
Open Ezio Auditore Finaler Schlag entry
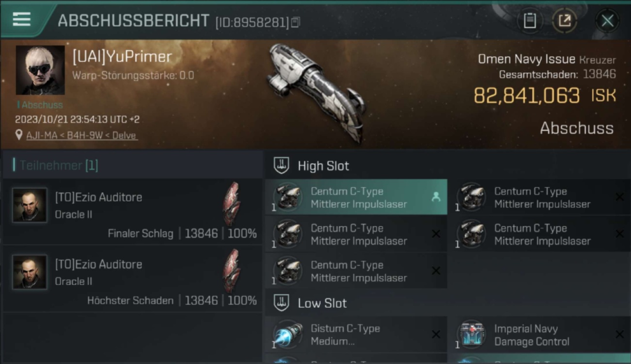pyautogui.click(x=133, y=212)
